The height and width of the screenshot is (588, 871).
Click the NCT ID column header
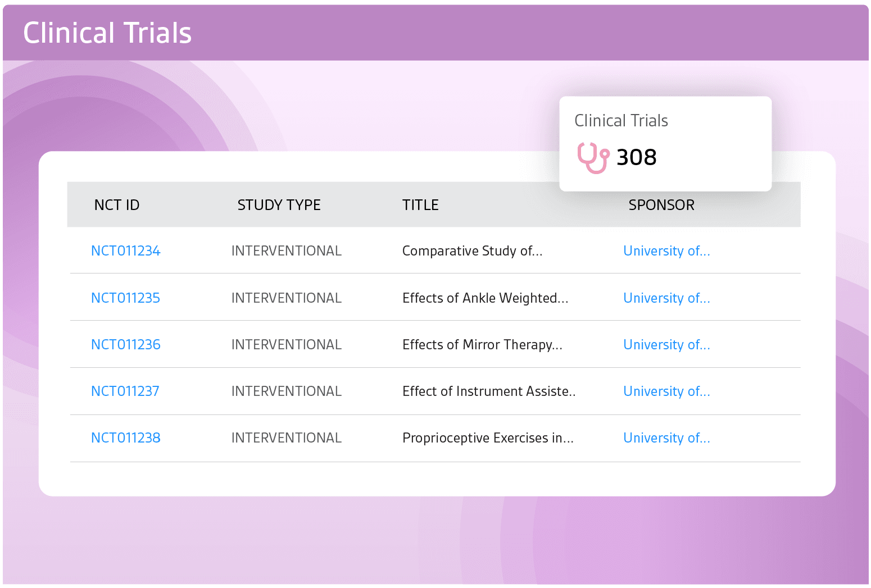point(117,205)
